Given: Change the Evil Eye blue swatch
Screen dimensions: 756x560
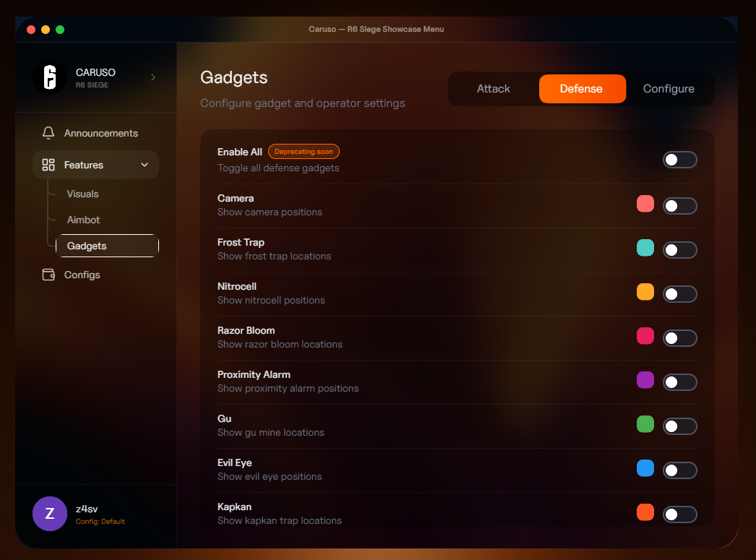Looking at the screenshot, I should tap(645, 468).
